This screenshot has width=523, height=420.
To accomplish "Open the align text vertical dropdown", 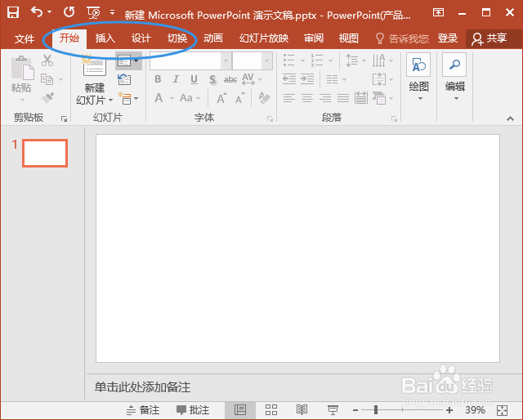I will 382,79.
